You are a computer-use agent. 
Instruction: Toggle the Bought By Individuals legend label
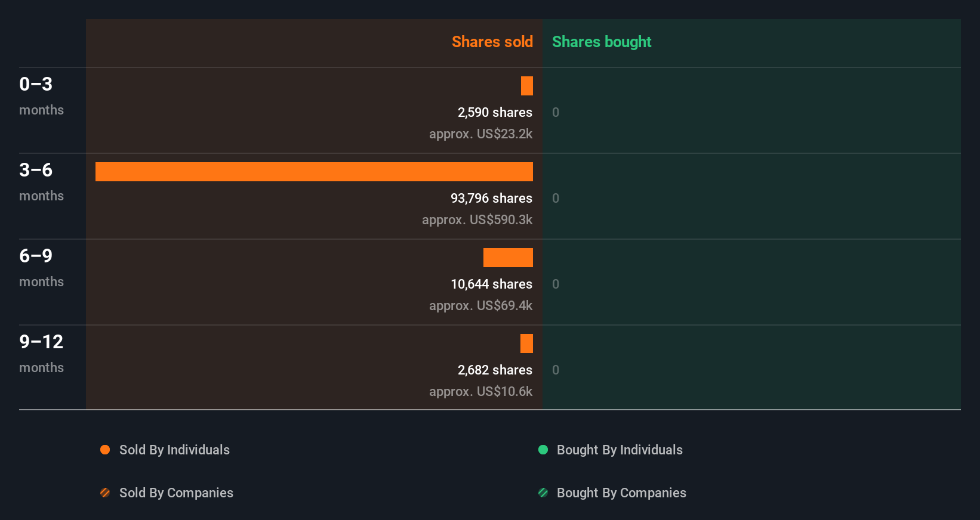pyautogui.click(x=620, y=450)
